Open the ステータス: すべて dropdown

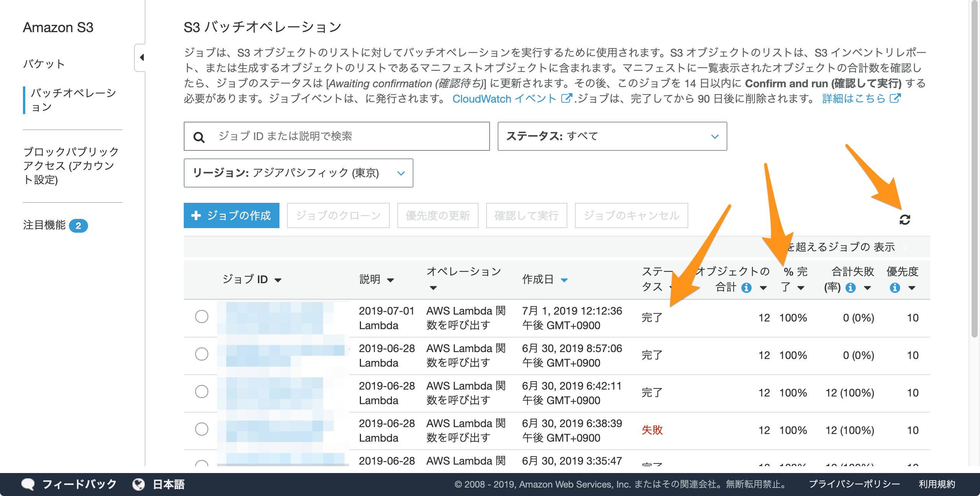coord(612,136)
